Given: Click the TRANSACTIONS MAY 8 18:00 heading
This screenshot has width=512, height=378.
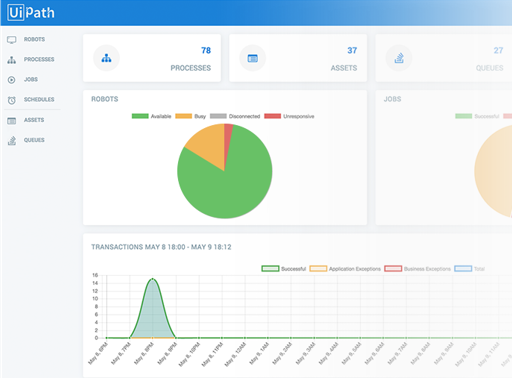Looking at the screenshot, I should pos(161,247).
